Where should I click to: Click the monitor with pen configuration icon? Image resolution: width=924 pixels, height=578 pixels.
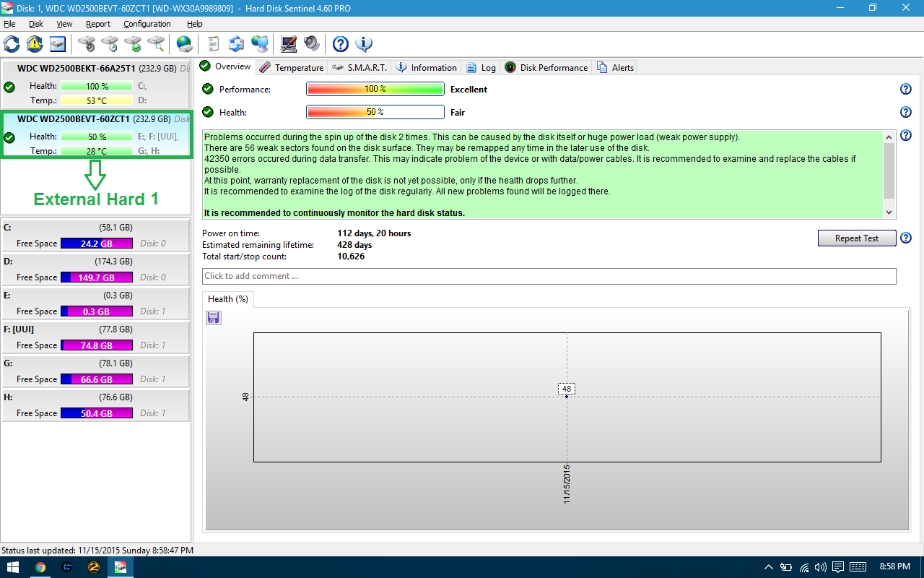coord(289,44)
